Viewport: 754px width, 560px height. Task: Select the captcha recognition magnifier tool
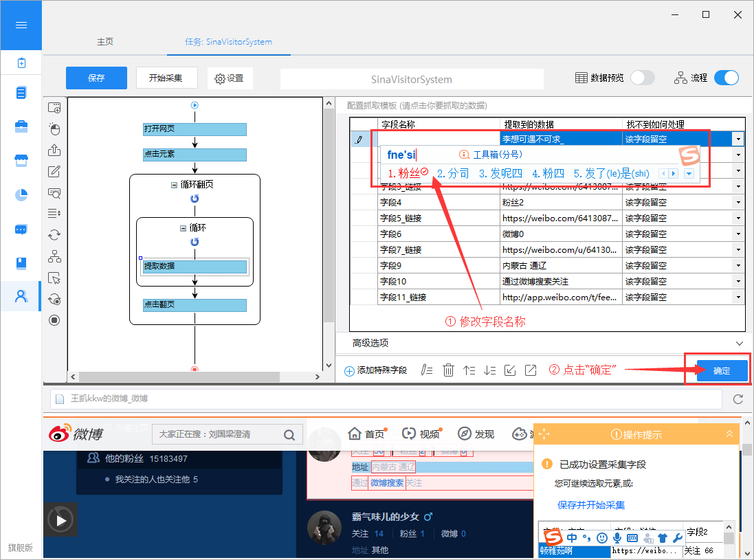click(x=54, y=193)
